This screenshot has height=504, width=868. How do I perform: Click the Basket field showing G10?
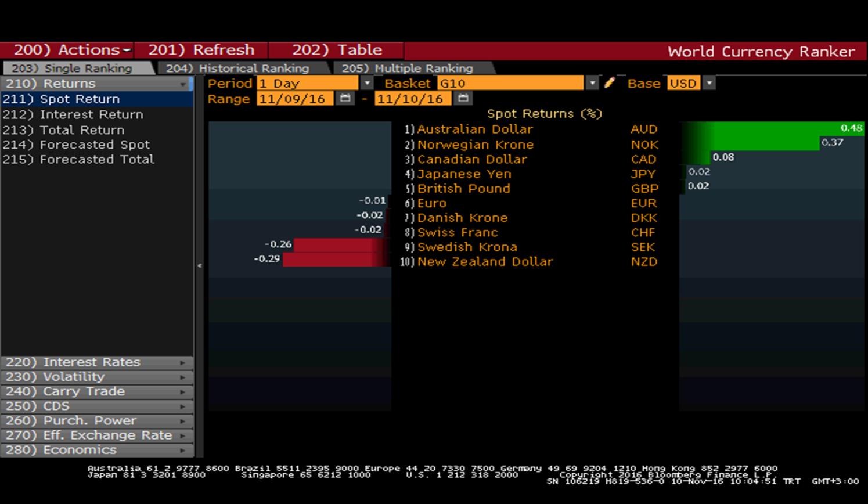(x=510, y=83)
